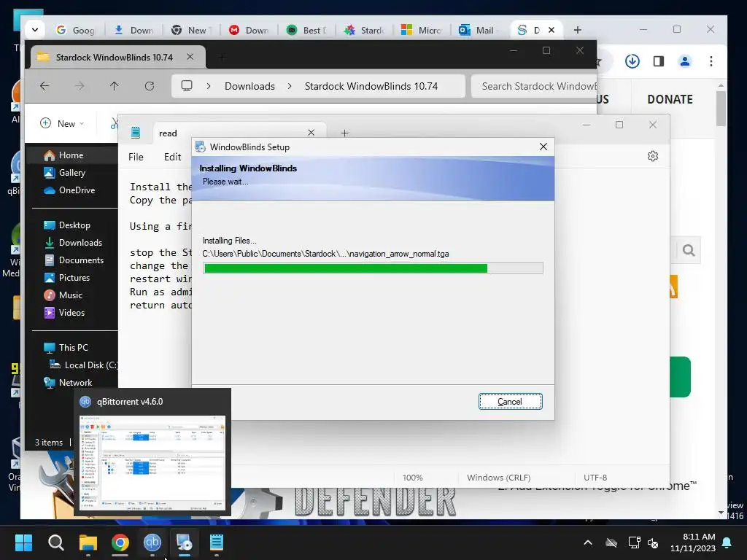Click the webpage search magnifier icon
This screenshot has width=747, height=560.
tap(689, 251)
